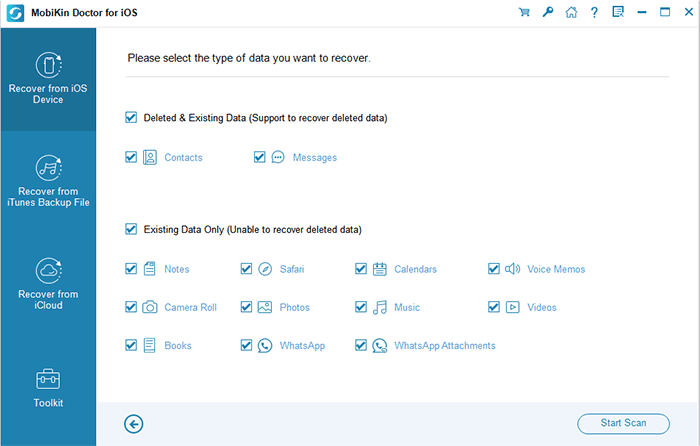Uncheck the Notes checkbox
700x446 pixels.
[x=131, y=269]
